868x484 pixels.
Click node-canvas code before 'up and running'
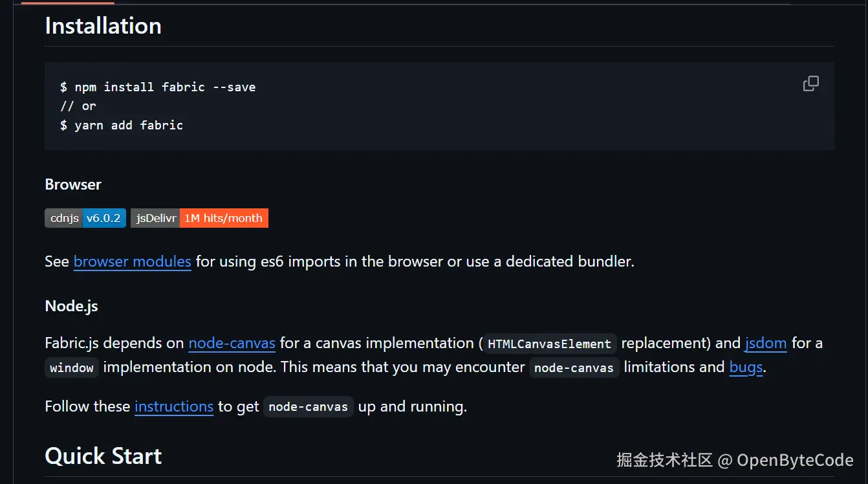[x=309, y=407]
